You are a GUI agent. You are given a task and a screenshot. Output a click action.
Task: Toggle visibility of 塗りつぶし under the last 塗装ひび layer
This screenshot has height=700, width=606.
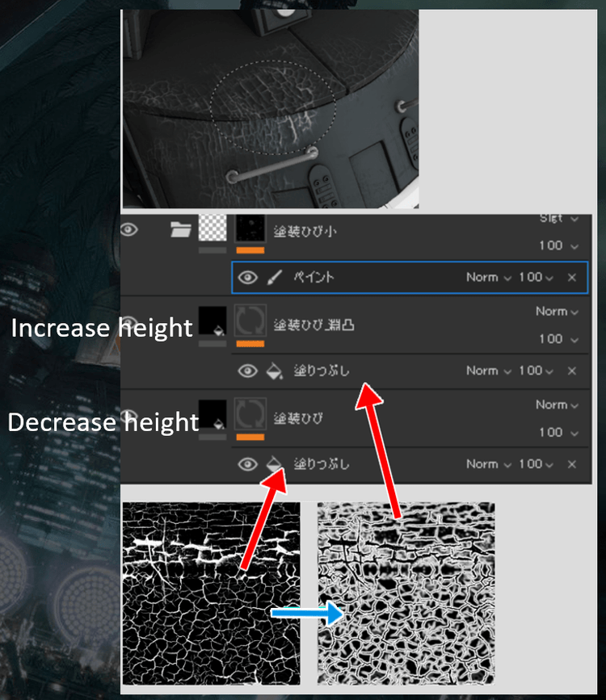[x=247, y=464]
